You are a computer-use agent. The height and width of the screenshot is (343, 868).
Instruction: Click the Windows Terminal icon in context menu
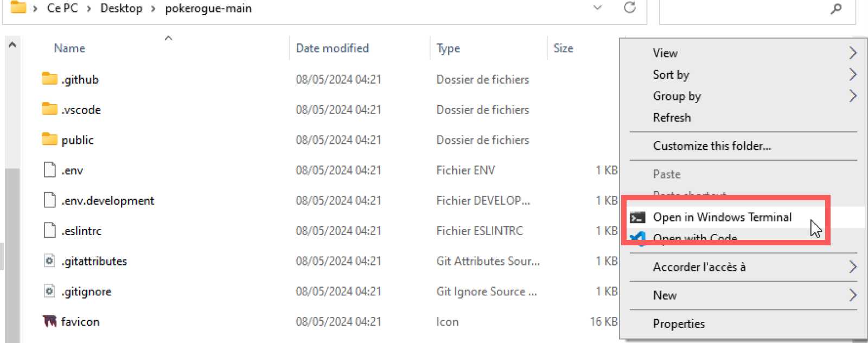637,218
